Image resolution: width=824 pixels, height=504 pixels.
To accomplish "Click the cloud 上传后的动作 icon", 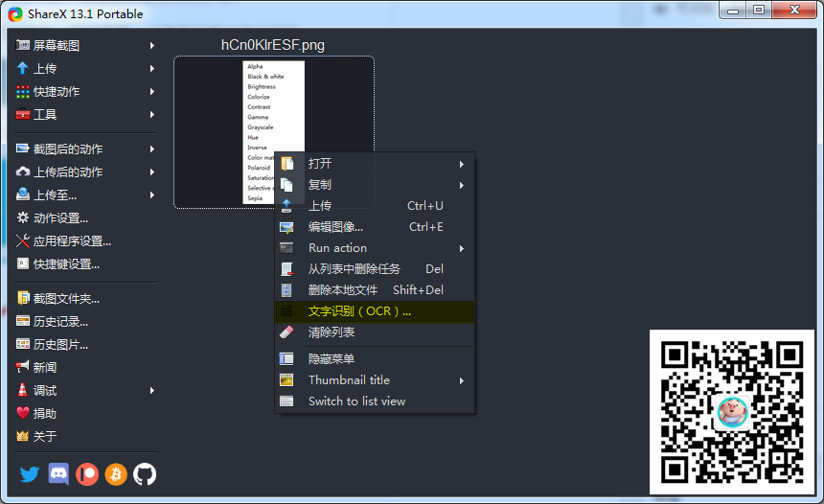I will click(23, 172).
